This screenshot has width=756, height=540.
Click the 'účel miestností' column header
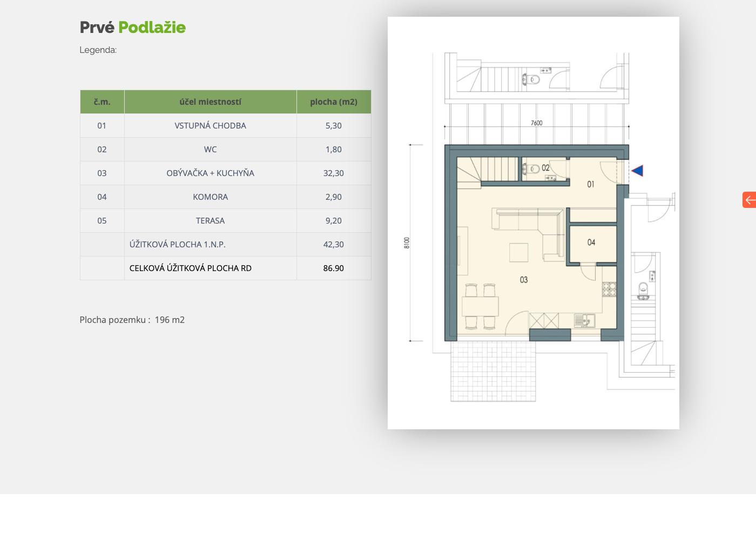[211, 102]
